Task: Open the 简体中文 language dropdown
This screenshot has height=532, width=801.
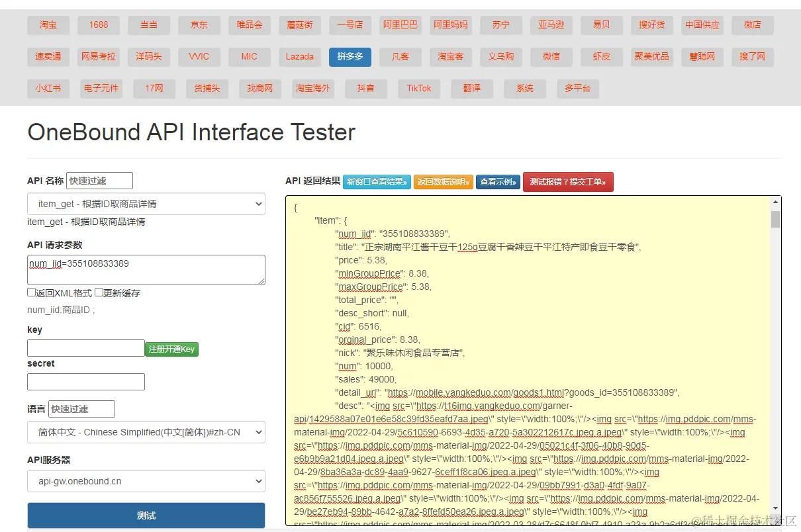Action: click(146, 432)
